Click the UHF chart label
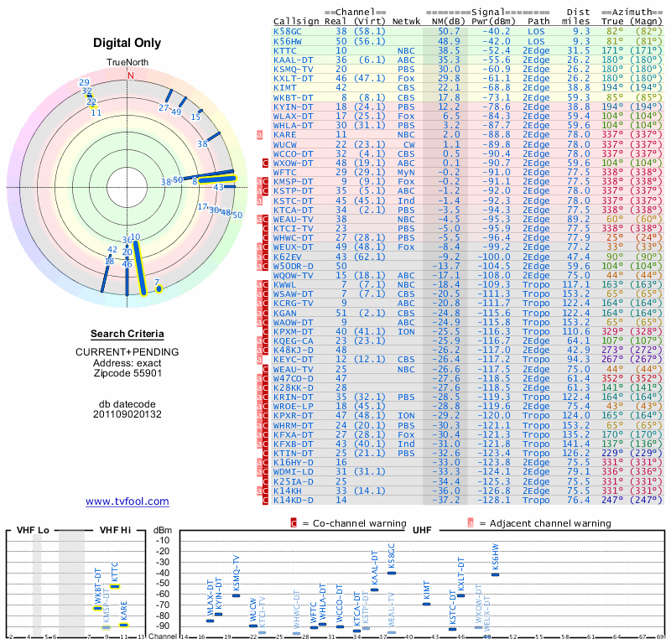The height and width of the screenshot is (644, 671). click(422, 530)
